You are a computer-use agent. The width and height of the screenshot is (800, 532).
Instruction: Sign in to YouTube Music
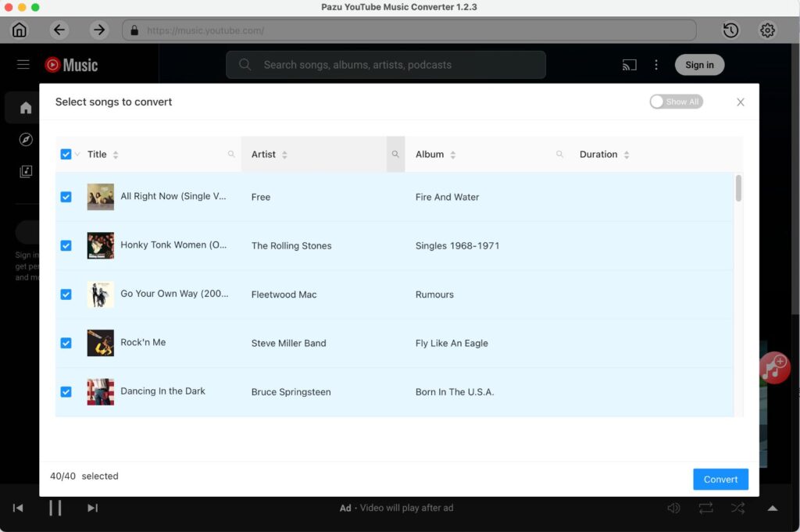(x=699, y=65)
